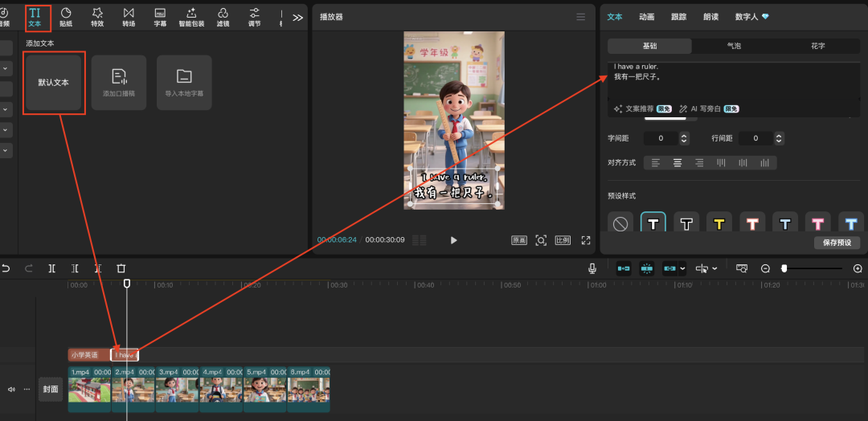Click the 默认文本 default text button
Image resolution: width=868 pixels, height=421 pixels.
click(x=53, y=83)
